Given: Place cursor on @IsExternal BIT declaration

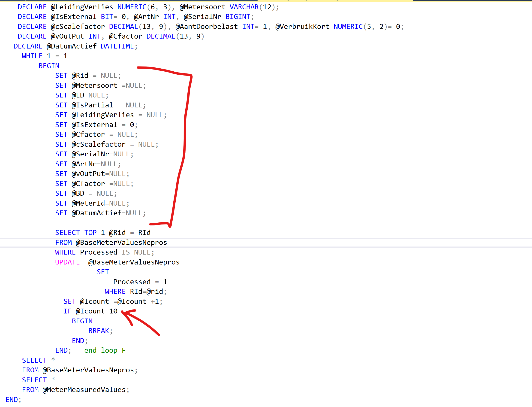Looking at the screenshot, I should tap(74, 16).
